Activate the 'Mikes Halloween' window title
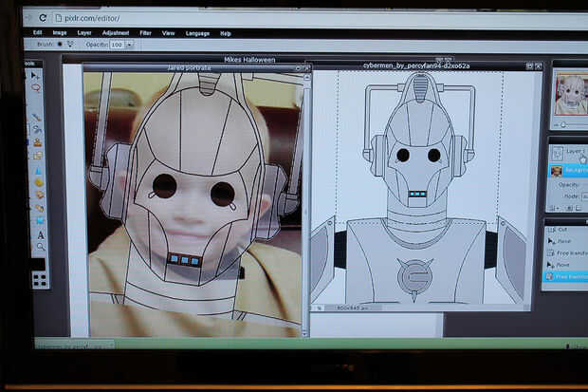Viewport: 588px width, 392px height. pyautogui.click(x=249, y=60)
